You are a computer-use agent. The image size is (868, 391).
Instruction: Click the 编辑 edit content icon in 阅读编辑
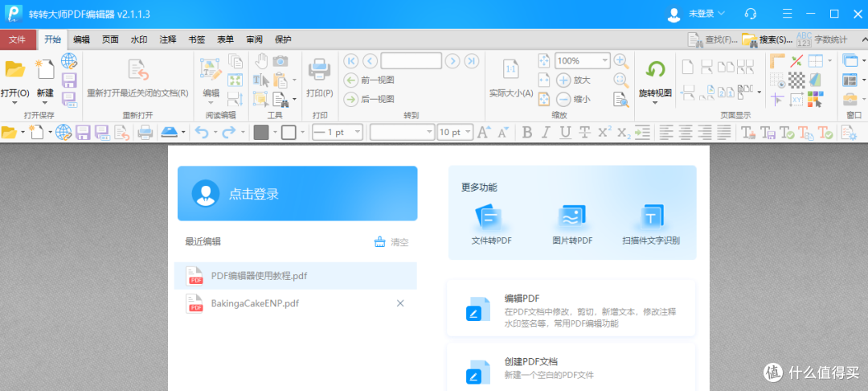(211, 70)
